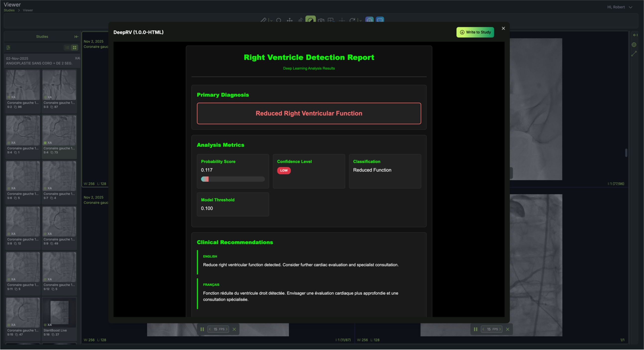
Task: Pause cine playback in the bottom viewport
Action: (202, 329)
